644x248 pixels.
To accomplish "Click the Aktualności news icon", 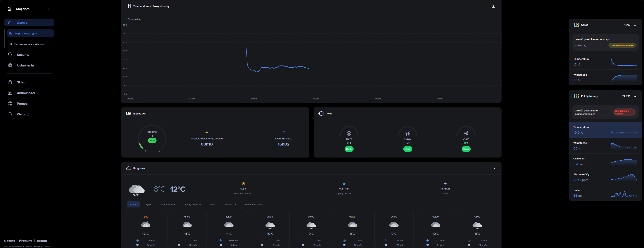I will pyautogui.click(x=10, y=93).
